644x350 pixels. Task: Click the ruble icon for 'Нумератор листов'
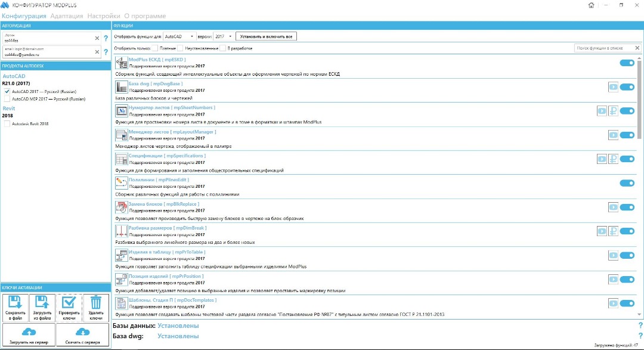tap(613, 111)
